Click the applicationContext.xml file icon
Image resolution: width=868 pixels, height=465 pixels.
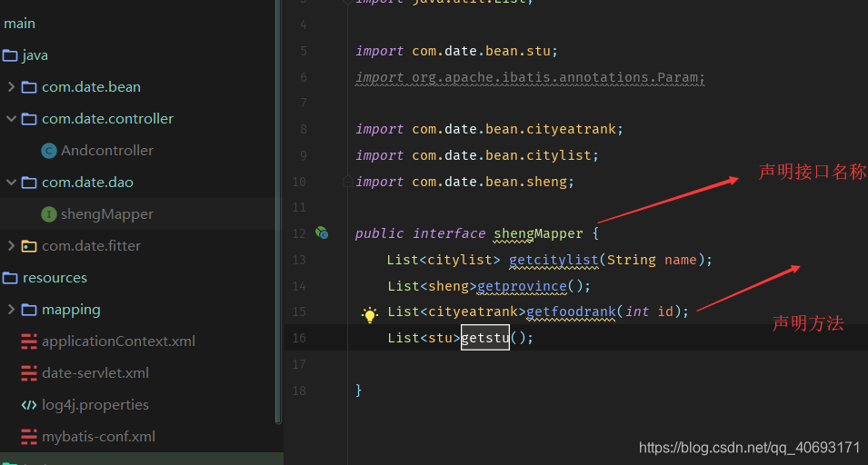[29, 341]
